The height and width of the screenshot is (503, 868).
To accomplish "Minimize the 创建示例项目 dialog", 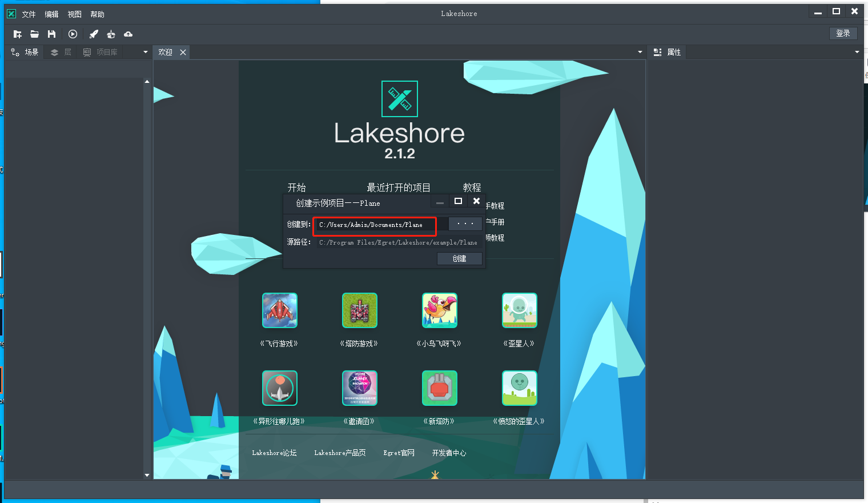I will click(x=440, y=202).
